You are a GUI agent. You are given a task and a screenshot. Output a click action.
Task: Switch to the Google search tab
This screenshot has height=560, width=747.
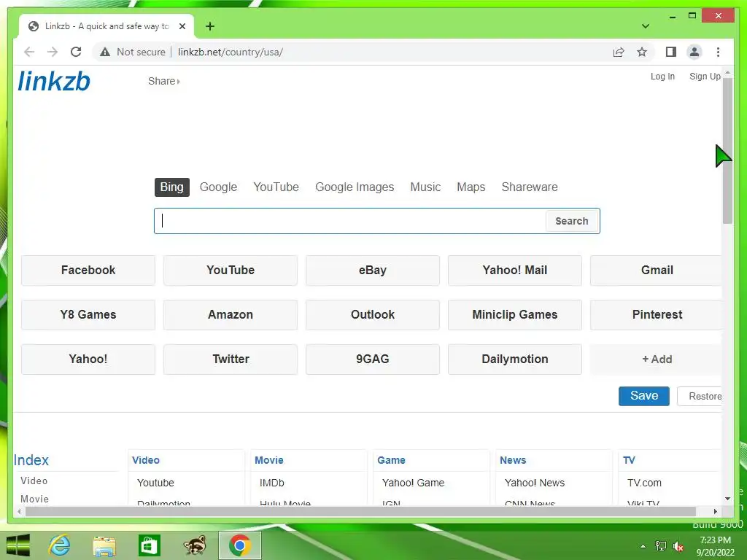pos(218,187)
